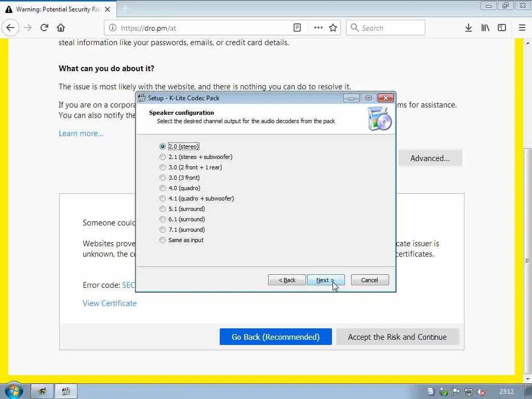The width and height of the screenshot is (532, 399).
Task: Open Firefox library icon
Action: (x=485, y=28)
